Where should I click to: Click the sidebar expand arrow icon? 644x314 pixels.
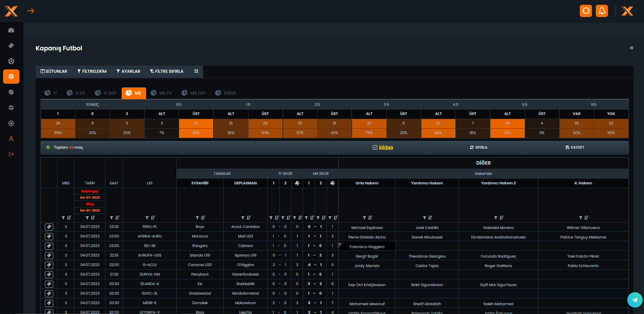[x=31, y=11]
